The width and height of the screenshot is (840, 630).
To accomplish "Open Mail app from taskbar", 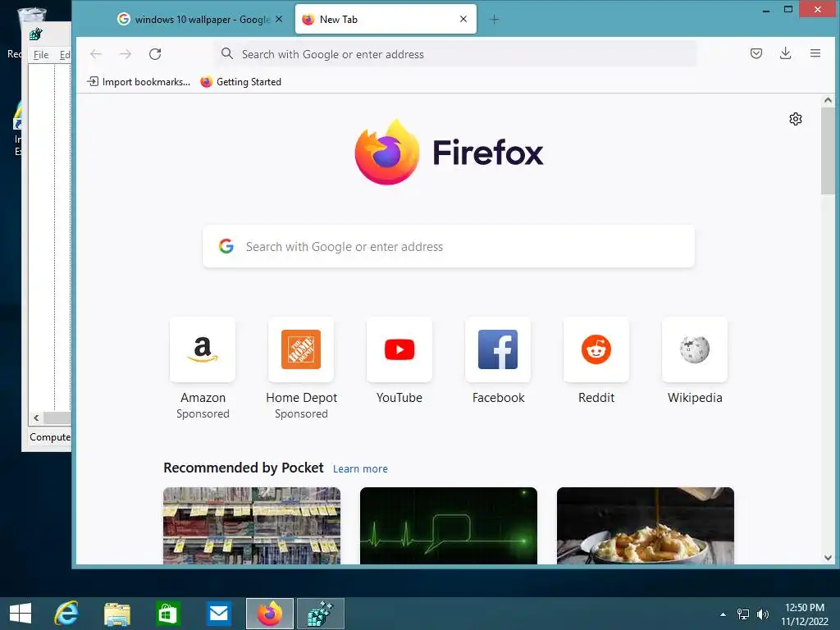I will point(218,614).
